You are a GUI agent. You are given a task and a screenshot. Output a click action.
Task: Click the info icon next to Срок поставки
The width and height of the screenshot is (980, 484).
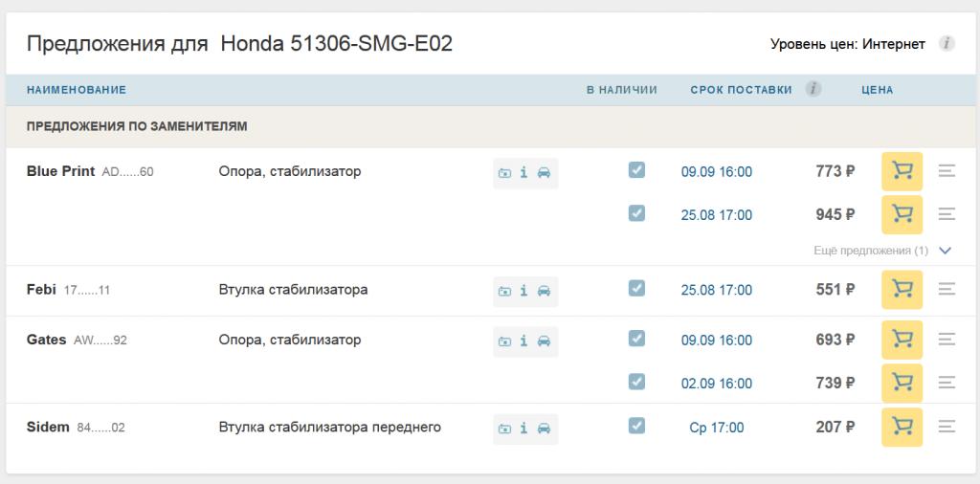pyautogui.click(x=813, y=89)
